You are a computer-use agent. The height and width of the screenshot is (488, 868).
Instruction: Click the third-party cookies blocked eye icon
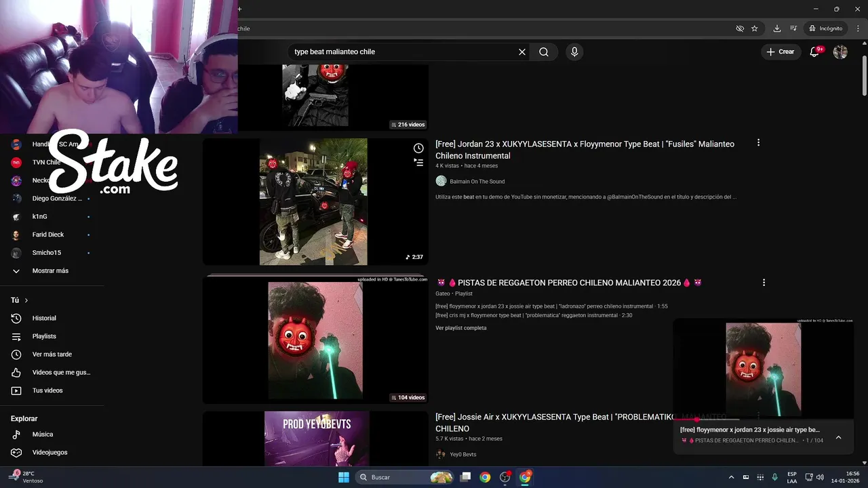tap(740, 28)
